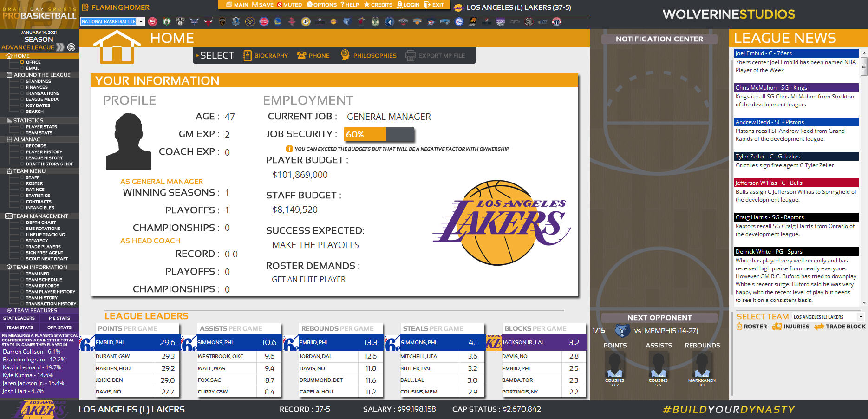
Task: Open the Help menu
Action: (350, 5)
